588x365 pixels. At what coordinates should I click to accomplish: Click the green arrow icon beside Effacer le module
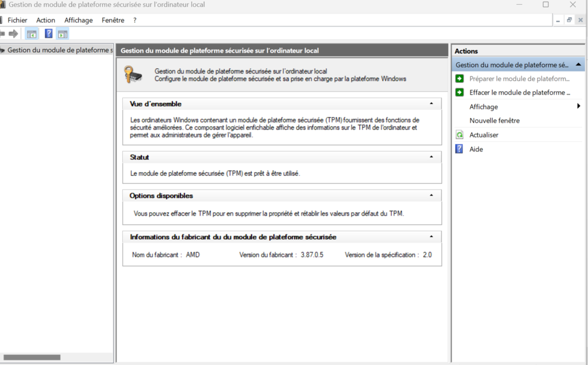pyautogui.click(x=460, y=92)
